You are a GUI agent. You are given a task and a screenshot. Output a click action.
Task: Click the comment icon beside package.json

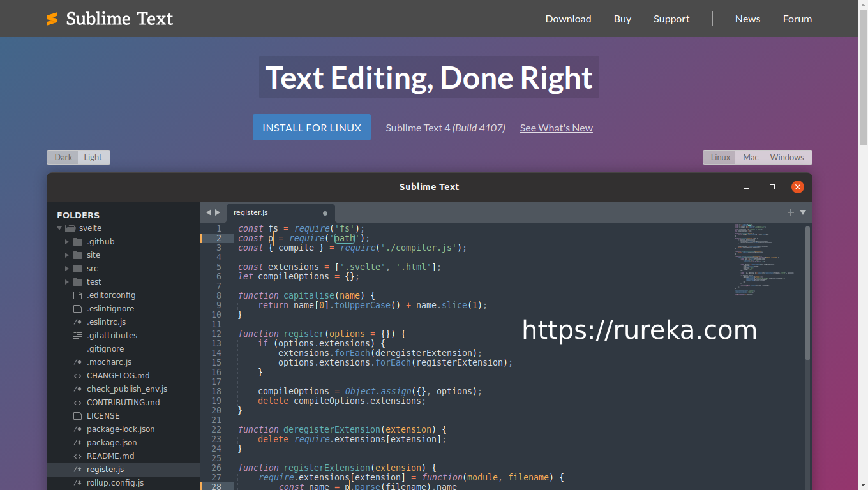coord(77,443)
